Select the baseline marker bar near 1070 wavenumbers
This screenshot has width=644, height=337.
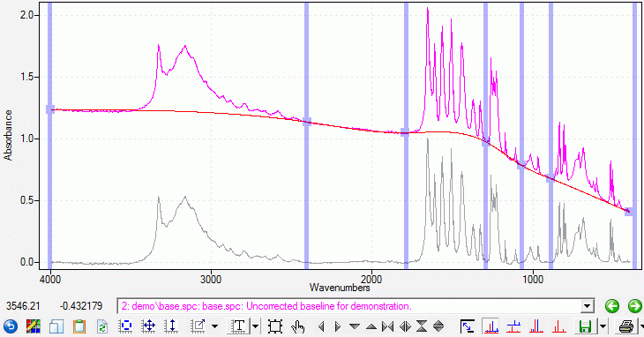[x=521, y=136]
